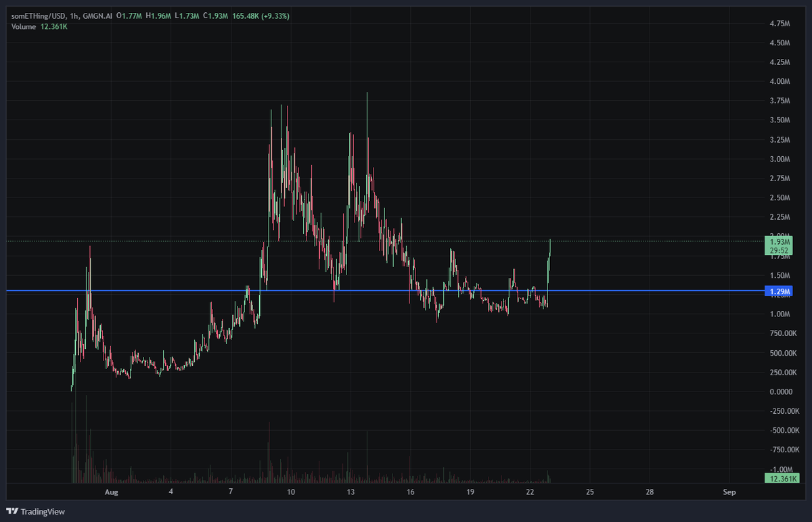Click the 28 date on time axis
This screenshot has width=812, height=522.
[x=650, y=492]
